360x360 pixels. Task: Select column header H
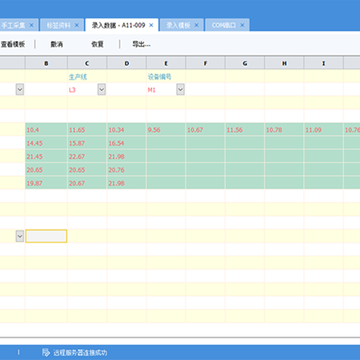tap(284, 63)
